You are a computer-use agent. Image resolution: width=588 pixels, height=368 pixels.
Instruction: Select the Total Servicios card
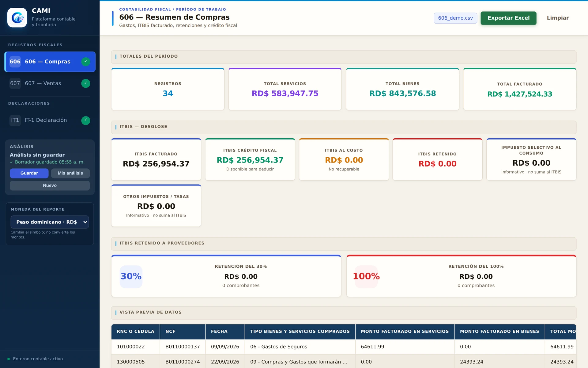285,89
